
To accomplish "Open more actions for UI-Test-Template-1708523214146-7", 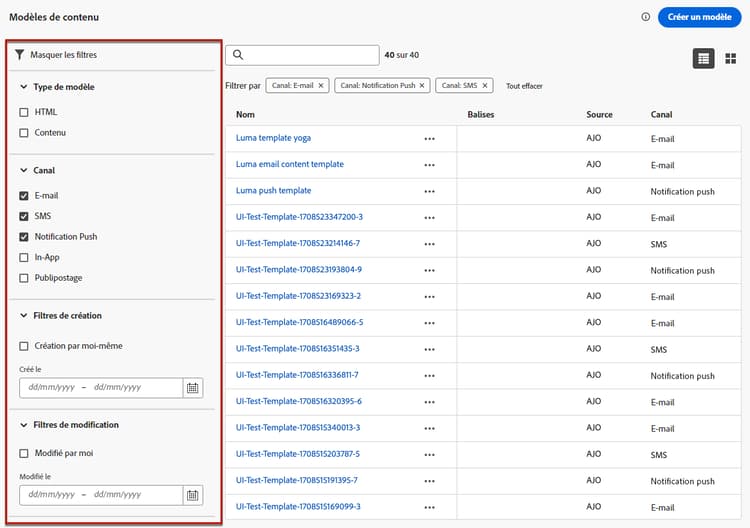I will (x=430, y=244).
